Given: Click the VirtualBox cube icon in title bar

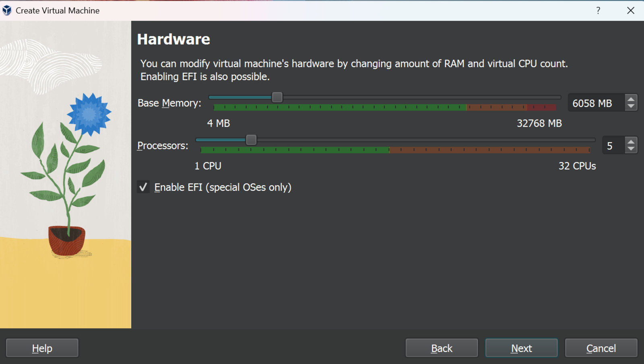Looking at the screenshot, I should [6, 10].
